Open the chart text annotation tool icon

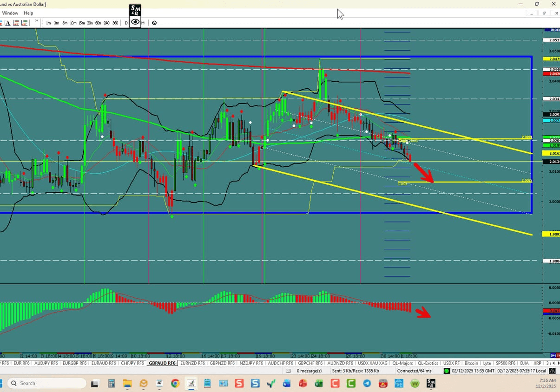[x=7, y=22]
